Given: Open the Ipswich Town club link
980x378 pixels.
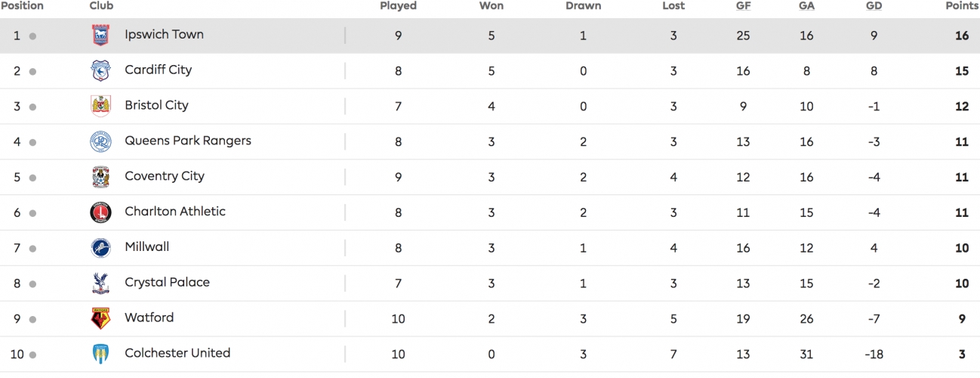Looking at the screenshot, I should 164,35.
